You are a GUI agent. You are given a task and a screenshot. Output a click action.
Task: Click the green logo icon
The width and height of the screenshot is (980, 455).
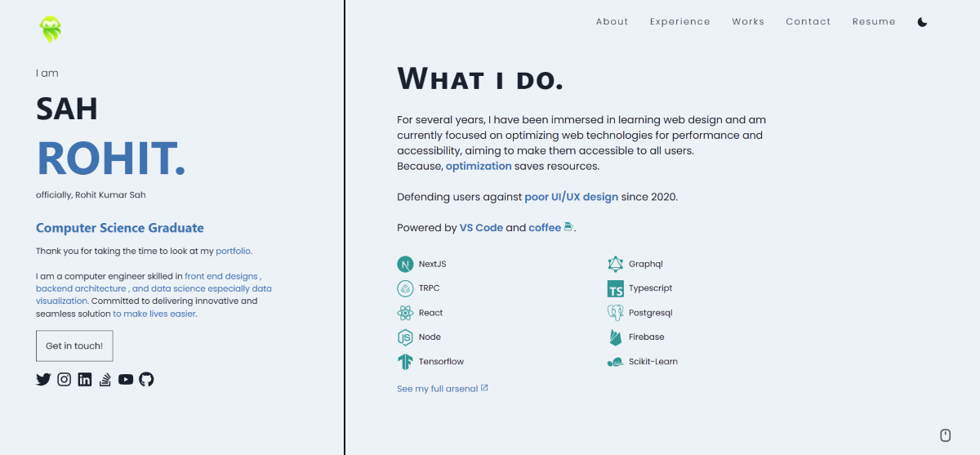(50, 30)
